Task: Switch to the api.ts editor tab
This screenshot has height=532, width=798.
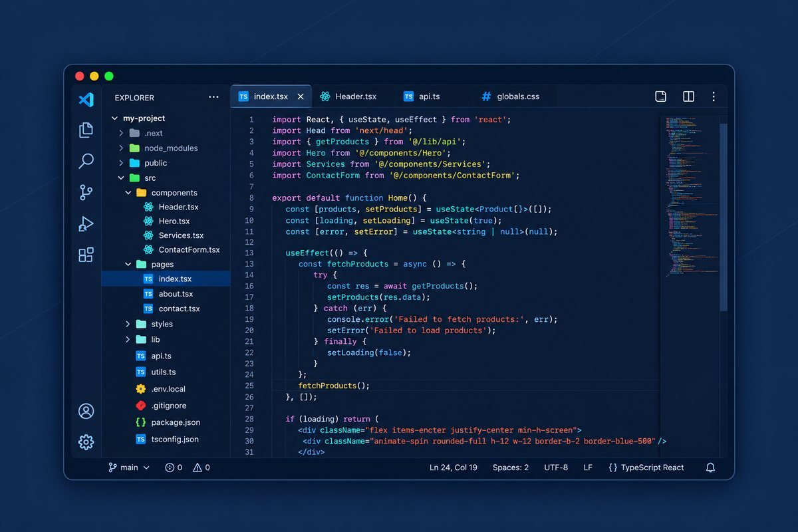Action: click(x=422, y=96)
